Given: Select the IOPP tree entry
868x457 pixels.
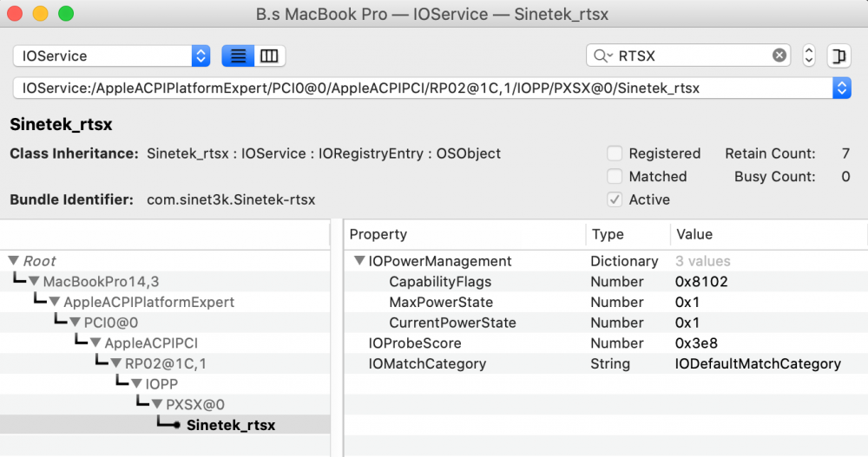Looking at the screenshot, I should pyautogui.click(x=161, y=384).
